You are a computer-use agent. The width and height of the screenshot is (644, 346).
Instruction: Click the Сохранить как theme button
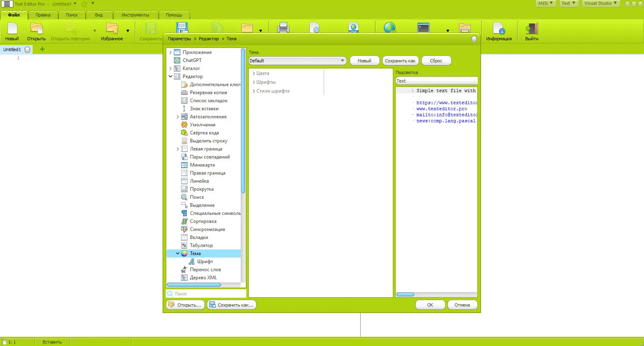(400, 61)
